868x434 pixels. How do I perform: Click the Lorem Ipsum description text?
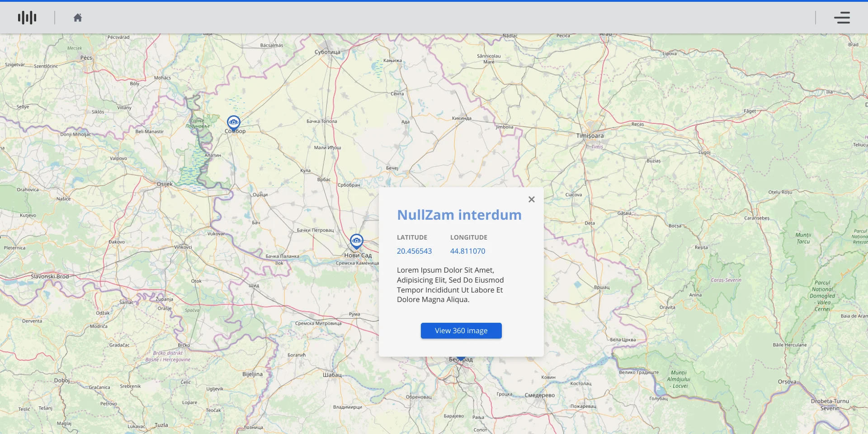pyautogui.click(x=450, y=285)
